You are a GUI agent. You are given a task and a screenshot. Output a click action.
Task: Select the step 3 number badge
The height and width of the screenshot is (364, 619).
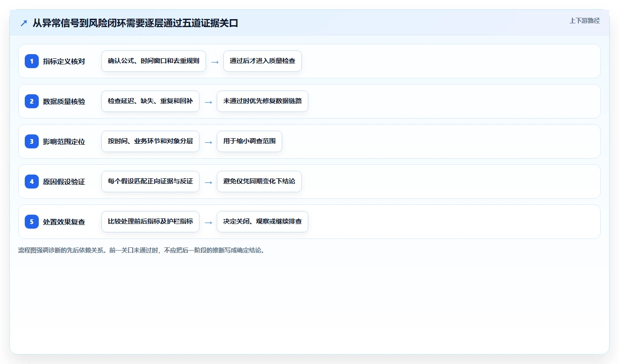32,141
